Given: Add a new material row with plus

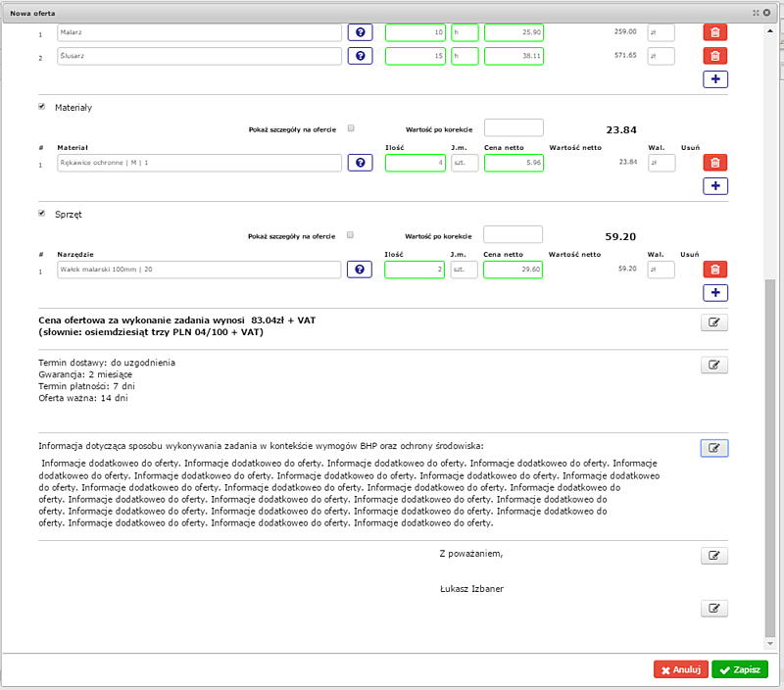Looking at the screenshot, I should click(715, 186).
